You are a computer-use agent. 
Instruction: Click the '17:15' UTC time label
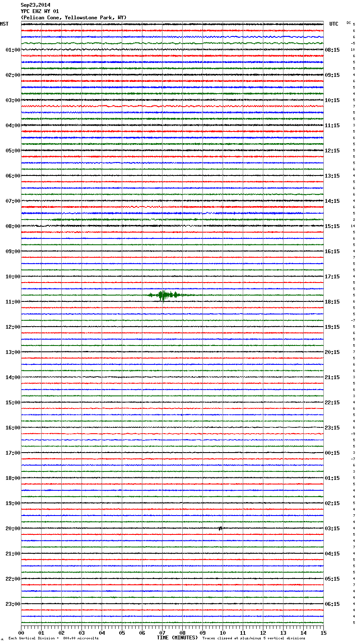pyautogui.click(x=332, y=277)
